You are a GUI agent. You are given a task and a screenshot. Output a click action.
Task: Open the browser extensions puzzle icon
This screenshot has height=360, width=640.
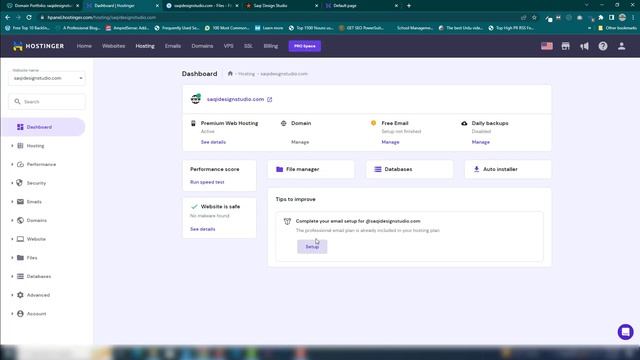point(601,18)
